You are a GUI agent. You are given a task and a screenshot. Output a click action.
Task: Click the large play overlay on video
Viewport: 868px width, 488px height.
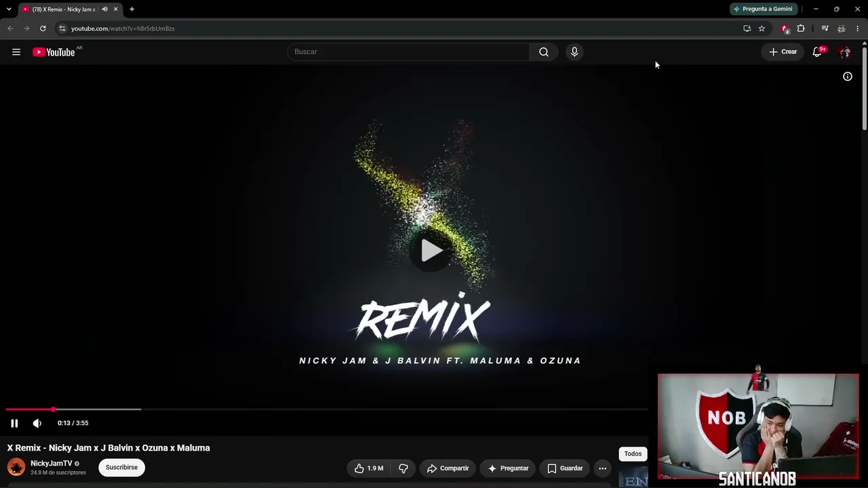pyautogui.click(x=432, y=251)
